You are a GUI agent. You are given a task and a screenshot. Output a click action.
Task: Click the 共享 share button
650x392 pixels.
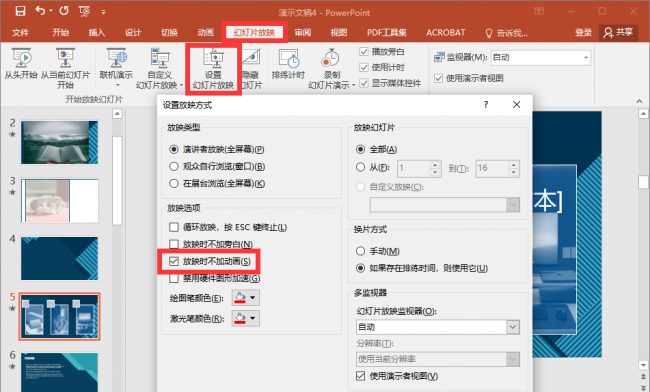click(618, 32)
